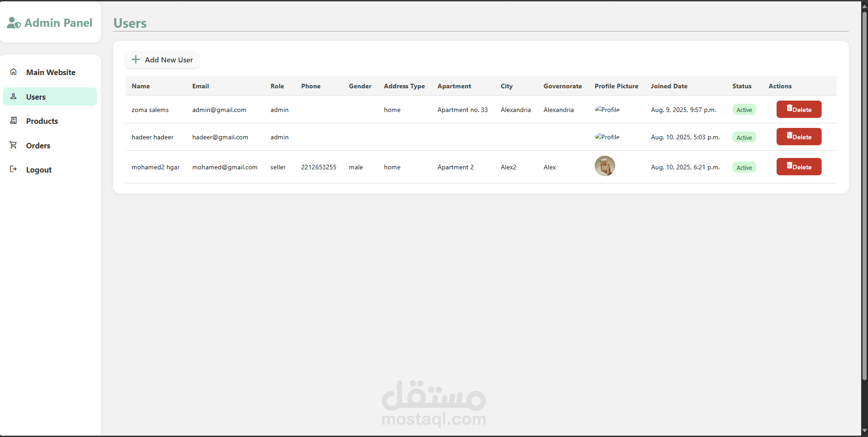Click the exit arrow icon beside Logout
This screenshot has height=437, width=868.
(14, 169)
